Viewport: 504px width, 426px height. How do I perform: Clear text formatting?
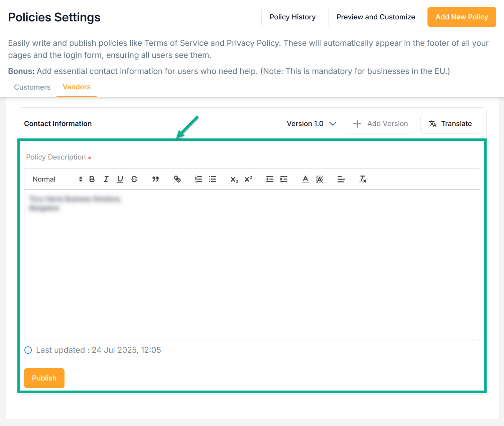point(363,179)
